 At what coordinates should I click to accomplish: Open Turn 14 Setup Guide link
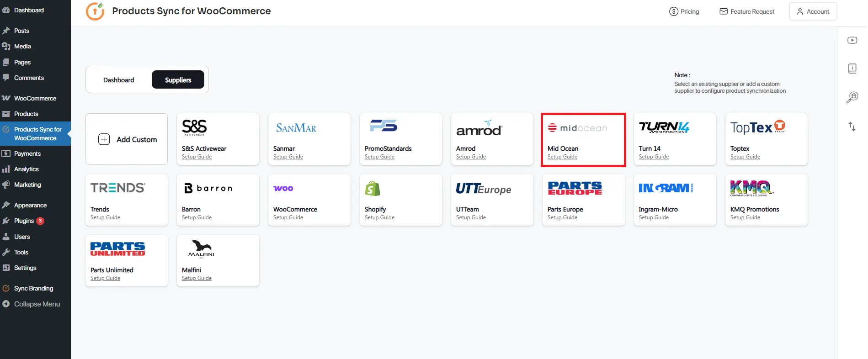click(654, 157)
